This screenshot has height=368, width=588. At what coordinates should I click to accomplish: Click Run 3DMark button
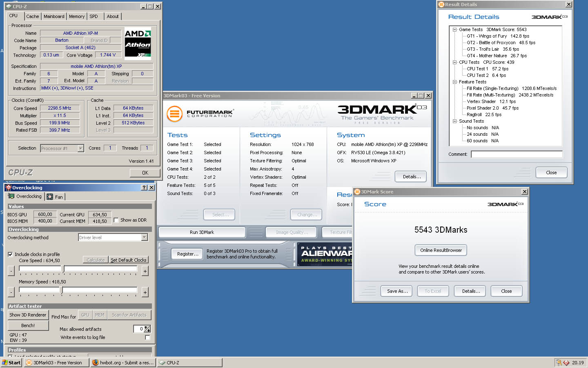point(202,232)
